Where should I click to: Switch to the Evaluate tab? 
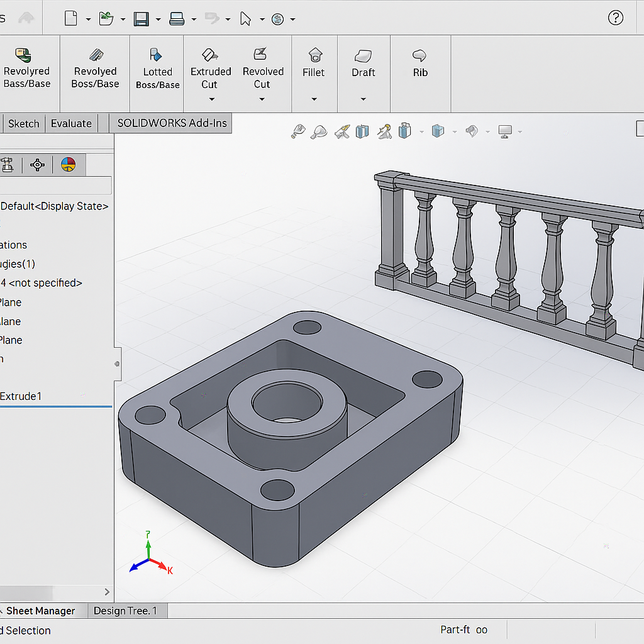(71, 123)
